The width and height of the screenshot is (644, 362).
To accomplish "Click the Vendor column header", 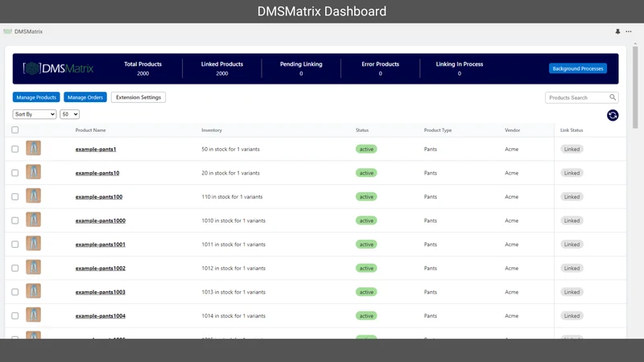I will pos(512,130).
